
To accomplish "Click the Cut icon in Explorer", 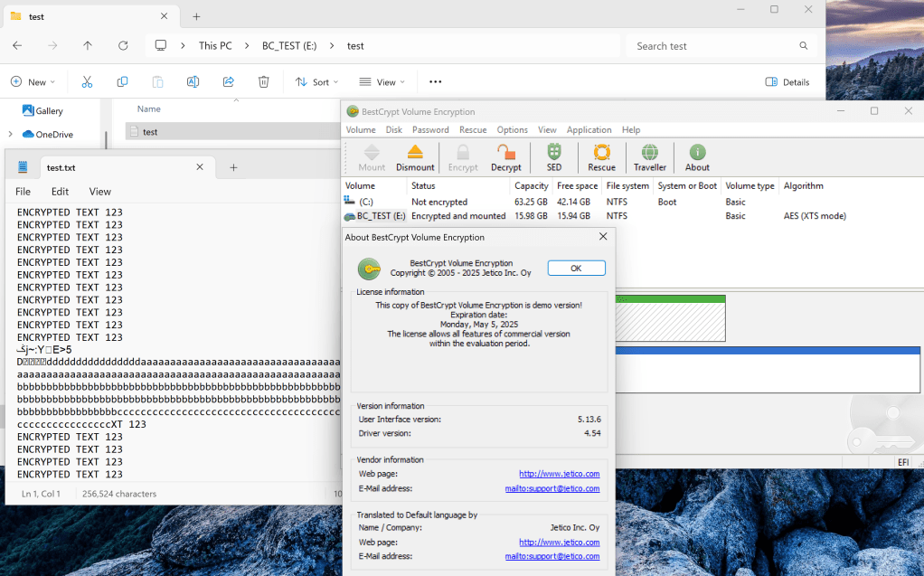I will (87, 81).
